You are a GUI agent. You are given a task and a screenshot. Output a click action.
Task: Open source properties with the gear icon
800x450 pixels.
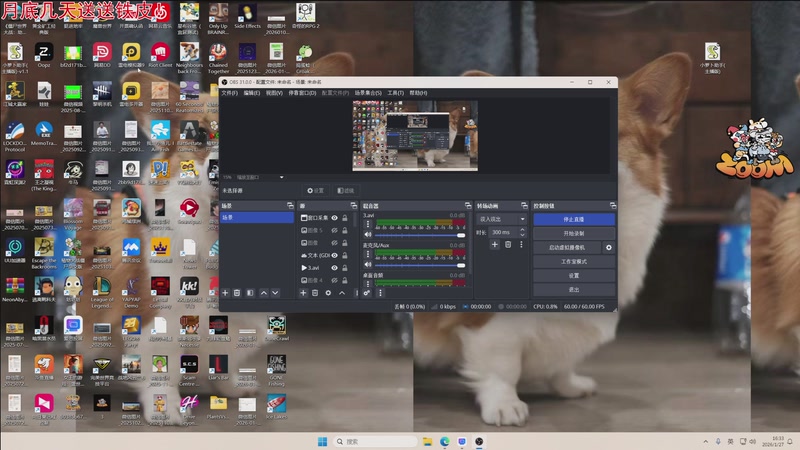(x=328, y=293)
